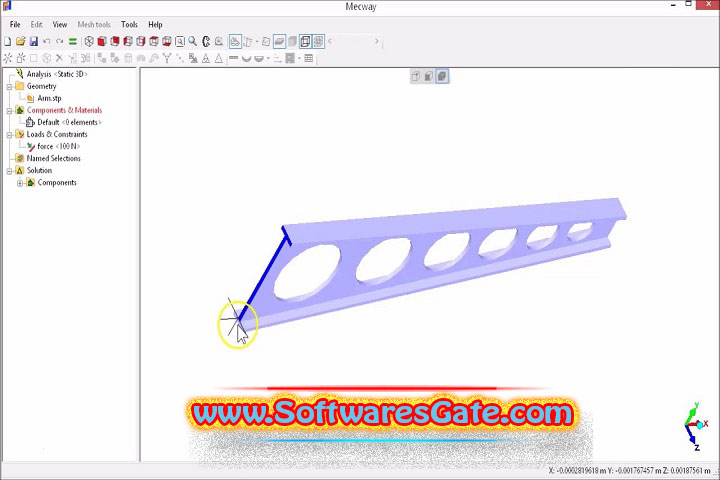Click the delete X icon in mesh toolbar

tap(59, 58)
